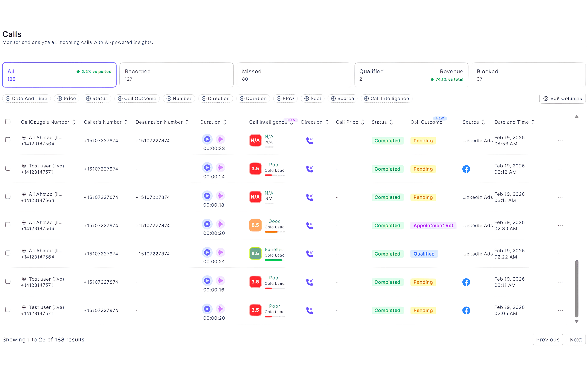The image size is (588, 367).
Task: Open the Facebook source icon for the 03:12 AM call
Action: point(466,169)
